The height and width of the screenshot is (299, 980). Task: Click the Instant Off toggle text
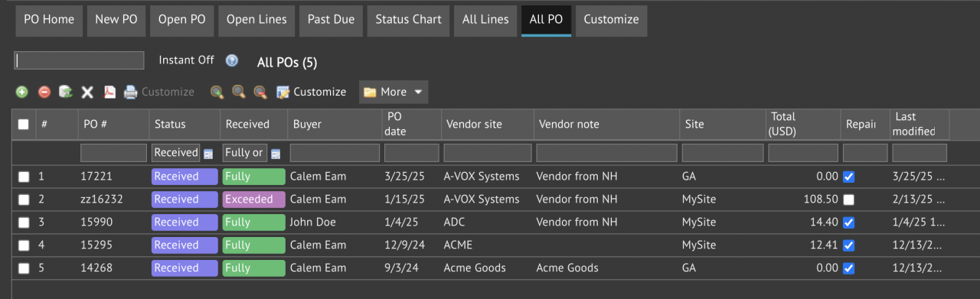pyautogui.click(x=187, y=60)
